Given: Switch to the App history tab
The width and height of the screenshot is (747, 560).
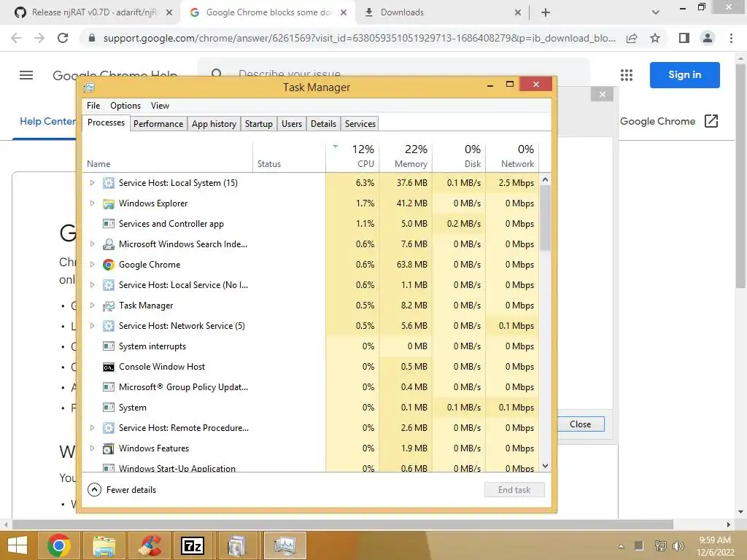Looking at the screenshot, I should pyautogui.click(x=214, y=124).
